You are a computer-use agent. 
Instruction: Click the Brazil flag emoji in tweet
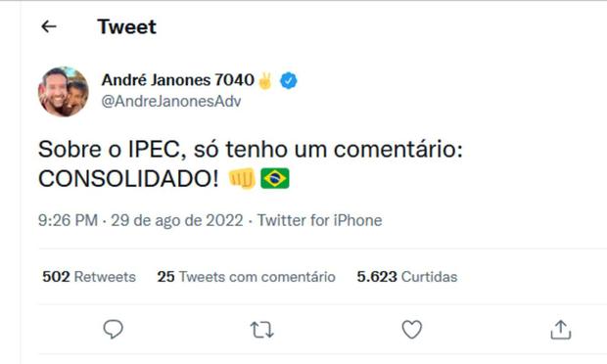click(275, 178)
